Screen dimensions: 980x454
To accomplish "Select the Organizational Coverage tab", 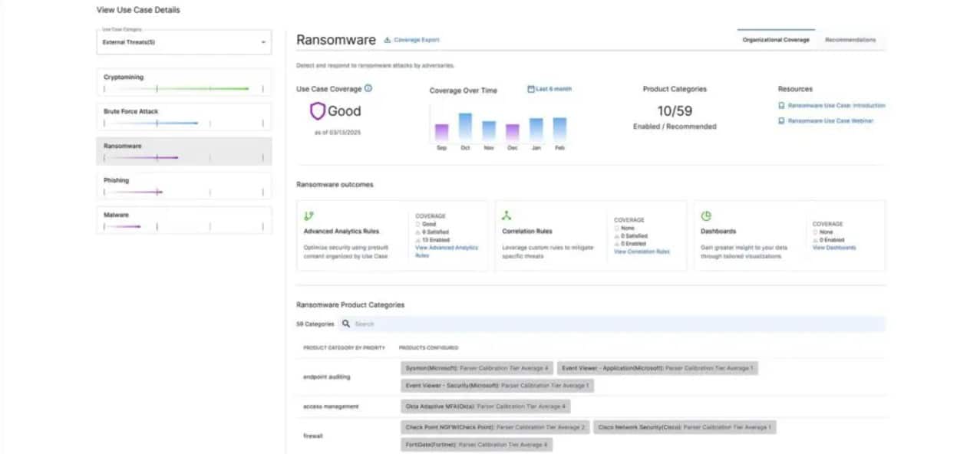I will click(x=775, y=40).
